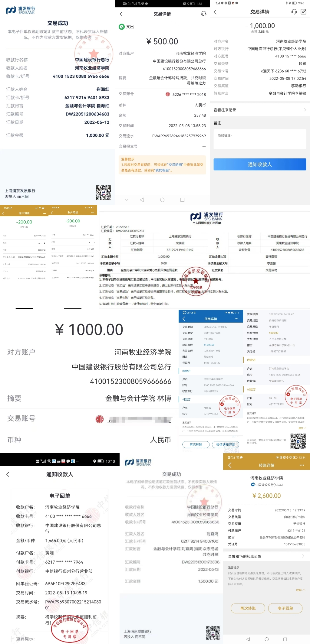310x644 pixels.
Task: Go back from the 通知收款人 screen
Action: (x=8, y=474)
